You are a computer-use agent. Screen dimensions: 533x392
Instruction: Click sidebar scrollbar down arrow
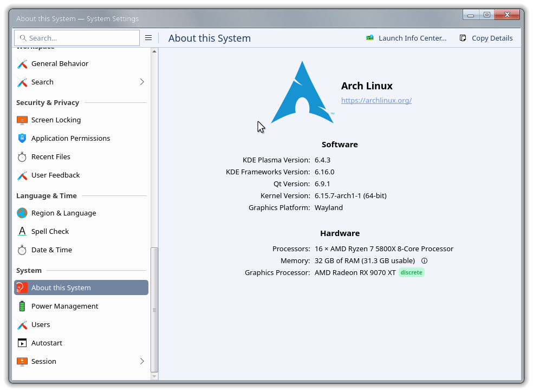154,376
